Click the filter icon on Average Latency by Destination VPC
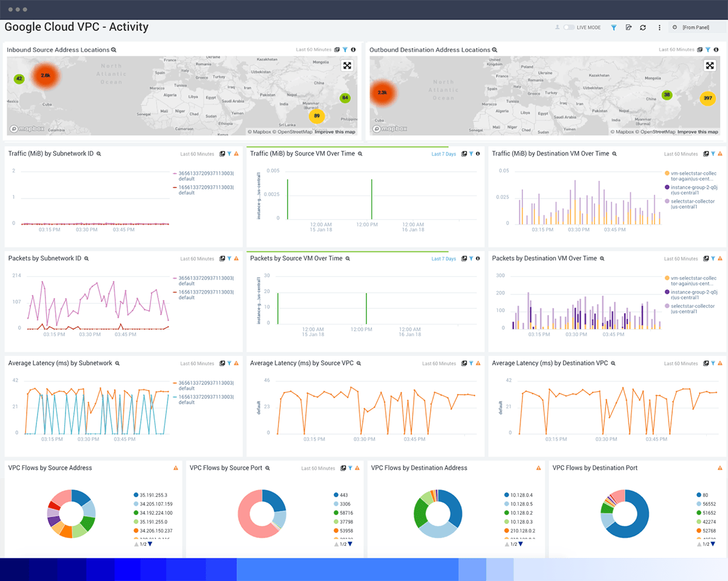Screen dimensions: 728x581 point(713,363)
